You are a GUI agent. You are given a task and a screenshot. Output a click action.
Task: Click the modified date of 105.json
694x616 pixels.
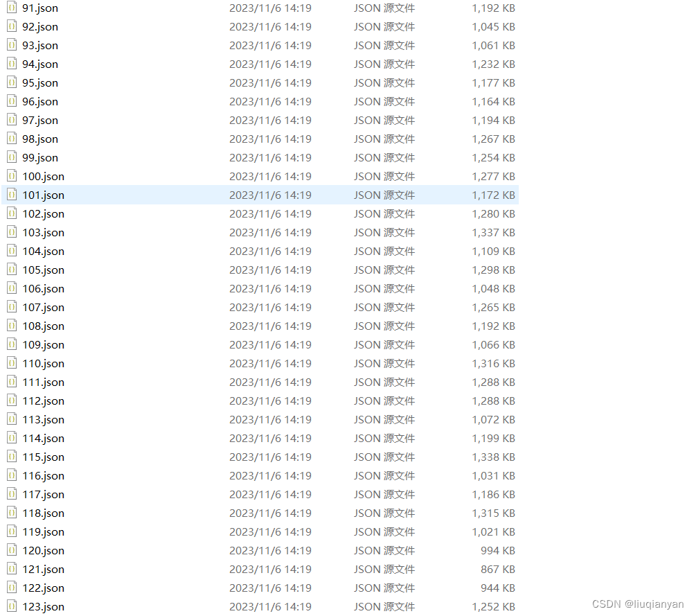(x=270, y=270)
